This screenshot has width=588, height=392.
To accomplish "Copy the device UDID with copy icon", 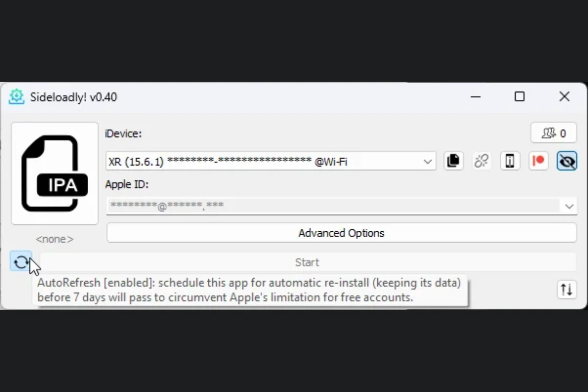I will pyautogui.click(x=454, y=161).
